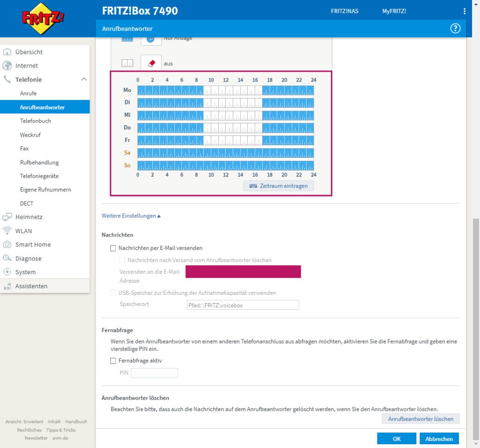Click the 'Anrufbeantworter löschen' button
The height and width of the screenshot is (448, 480).
click(420, 419)
